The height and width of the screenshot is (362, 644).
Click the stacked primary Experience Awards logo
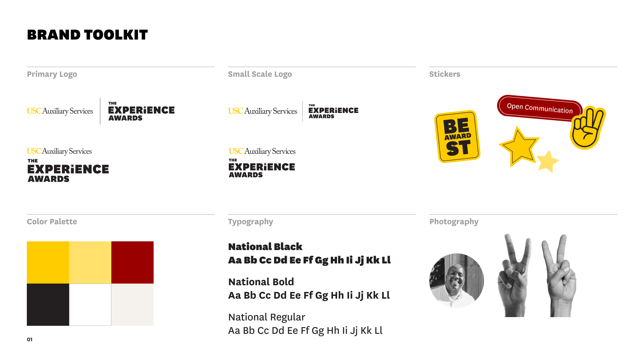tap(68, 165)
